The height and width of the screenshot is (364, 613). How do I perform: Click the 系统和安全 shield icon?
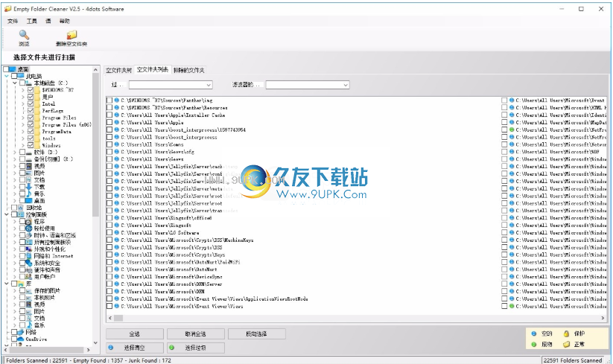coord(29,263)
